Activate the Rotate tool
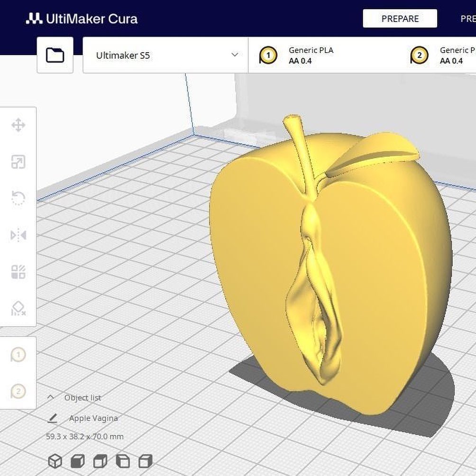Screen dimensions: 476x476 [18, 199]
